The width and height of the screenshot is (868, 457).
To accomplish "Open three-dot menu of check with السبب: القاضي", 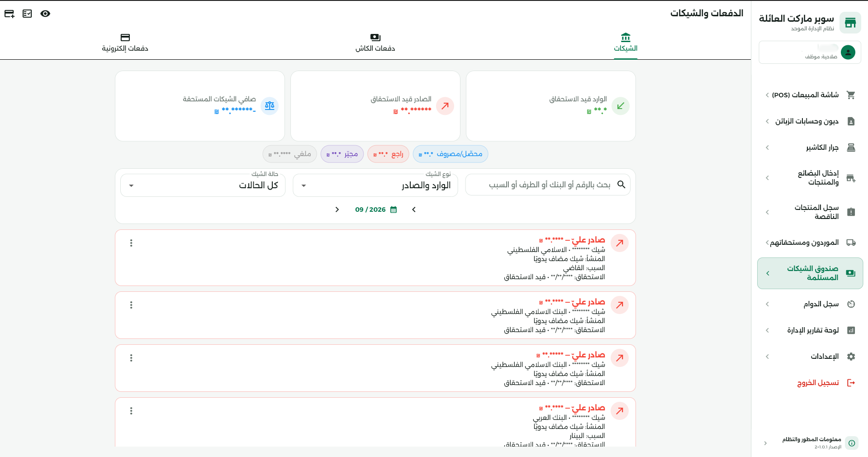I will pyautogui.click(x=131, y=243).
